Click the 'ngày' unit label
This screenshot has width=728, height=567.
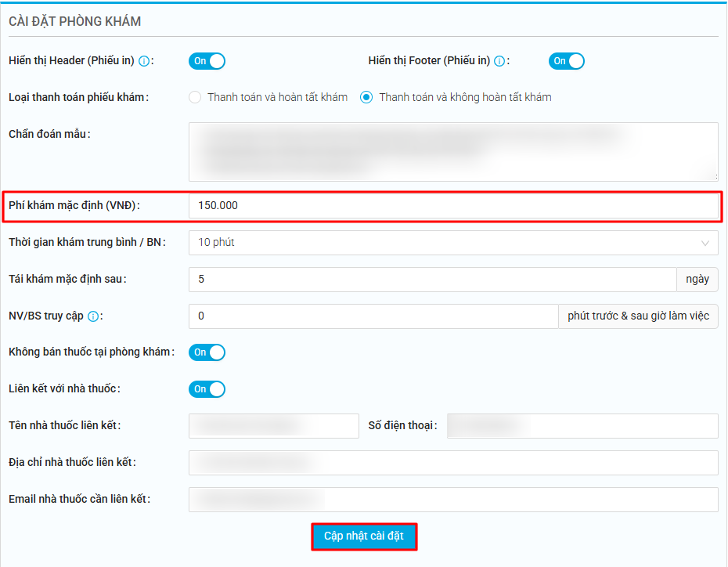coord(697,280)
